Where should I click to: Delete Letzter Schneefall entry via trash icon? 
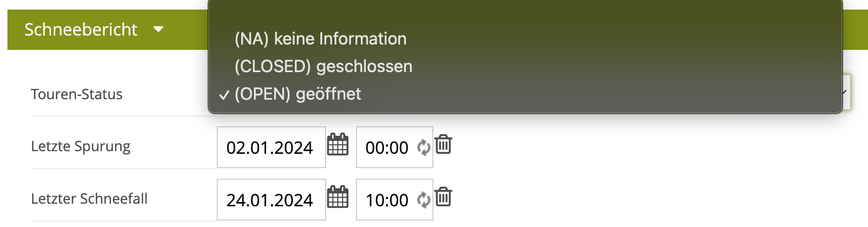443,197
